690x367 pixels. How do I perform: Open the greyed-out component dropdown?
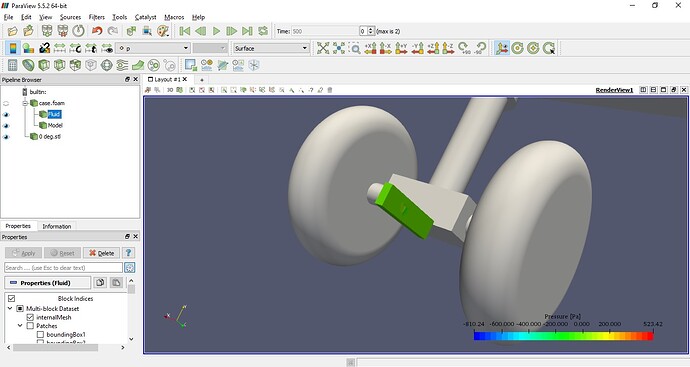[x=210, y=48]
